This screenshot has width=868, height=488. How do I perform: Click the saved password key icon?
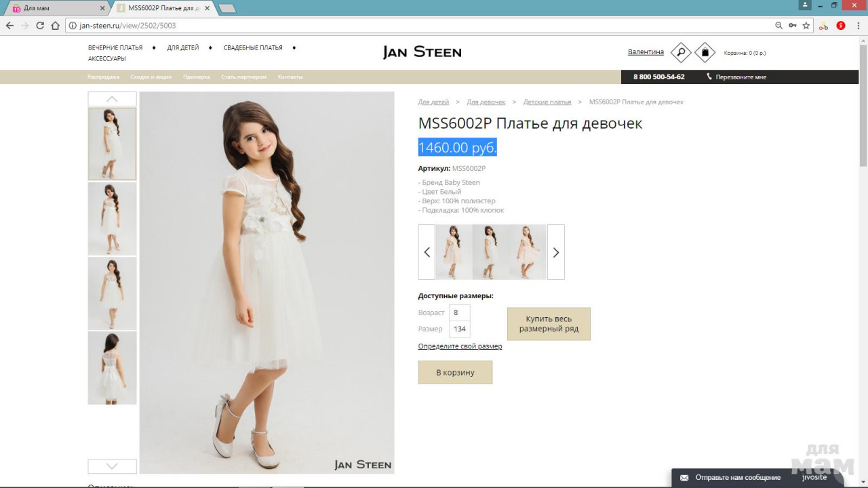[x=792, y=26]
